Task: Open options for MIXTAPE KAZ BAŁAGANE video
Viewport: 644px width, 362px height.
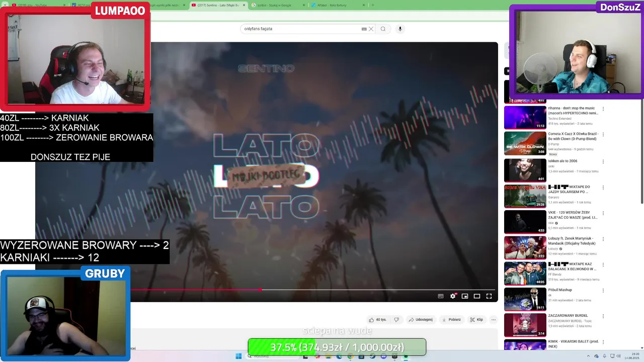Action: (x=603, y=264)
